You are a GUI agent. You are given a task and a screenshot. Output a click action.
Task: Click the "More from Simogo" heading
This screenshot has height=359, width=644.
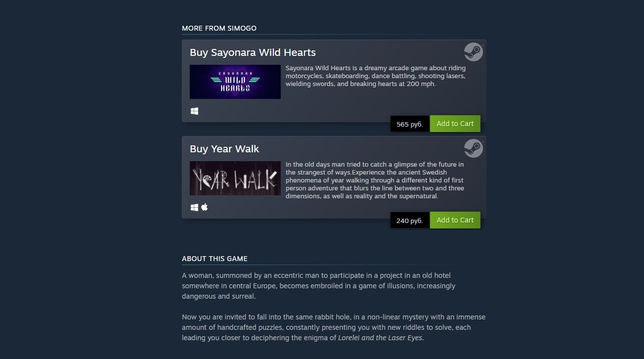click(219, 28)
